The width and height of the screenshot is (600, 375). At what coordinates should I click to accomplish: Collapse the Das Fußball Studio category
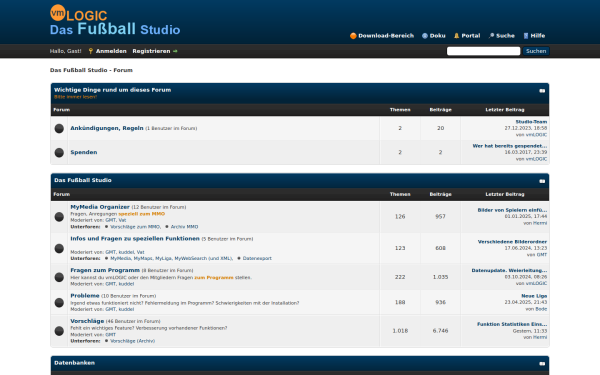point(542,181)
